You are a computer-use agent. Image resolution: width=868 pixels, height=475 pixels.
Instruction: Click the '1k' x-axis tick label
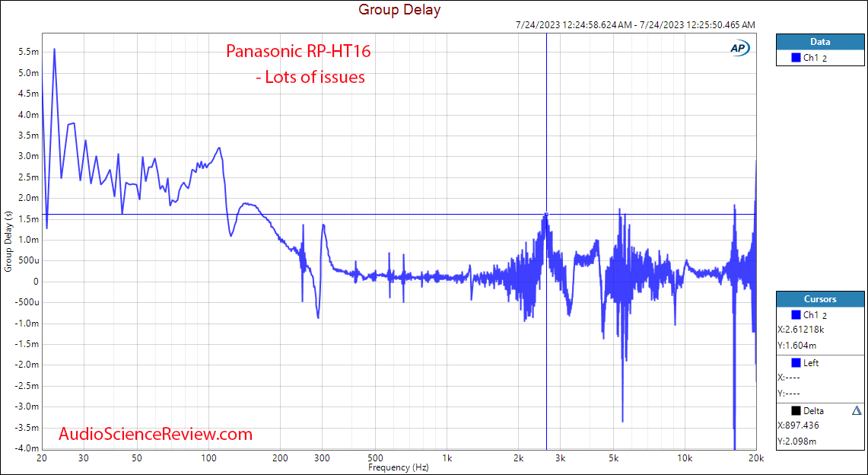pos(447,459)
